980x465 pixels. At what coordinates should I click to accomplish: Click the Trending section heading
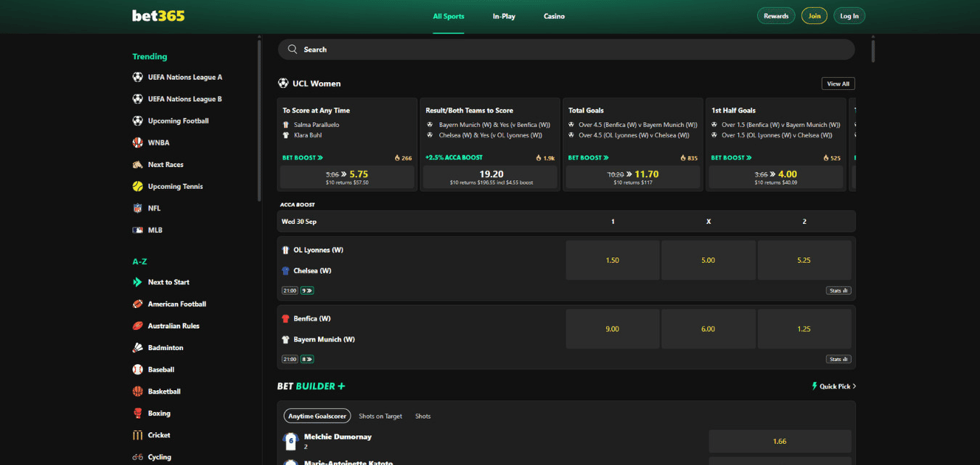pyautogui.click(x=150, y=57)
